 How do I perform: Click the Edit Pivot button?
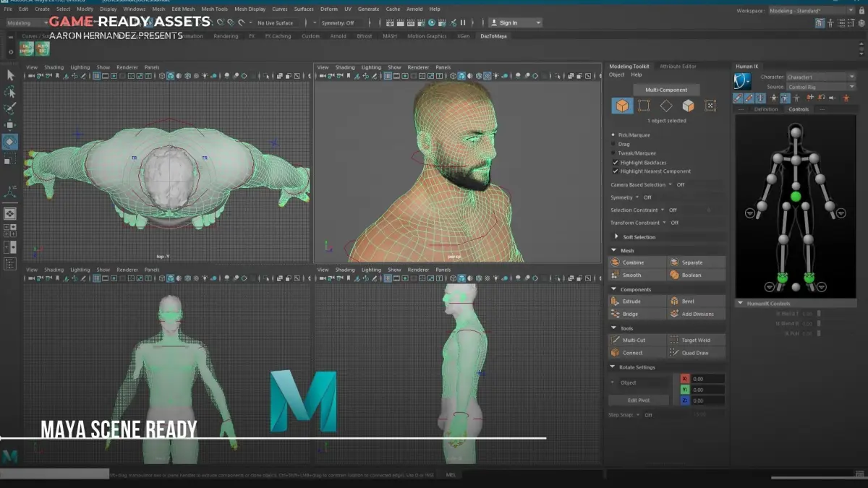coord(638,400)
